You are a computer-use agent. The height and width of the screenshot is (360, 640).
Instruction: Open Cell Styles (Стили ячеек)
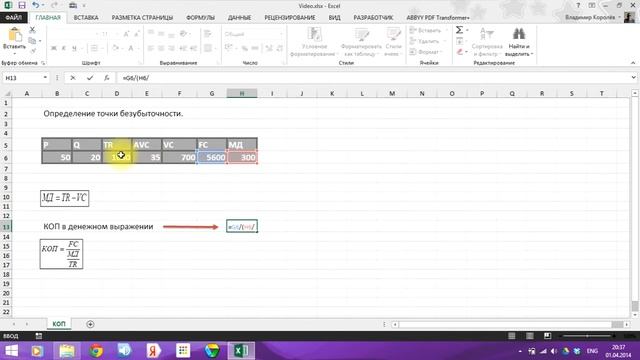[393, 42]
